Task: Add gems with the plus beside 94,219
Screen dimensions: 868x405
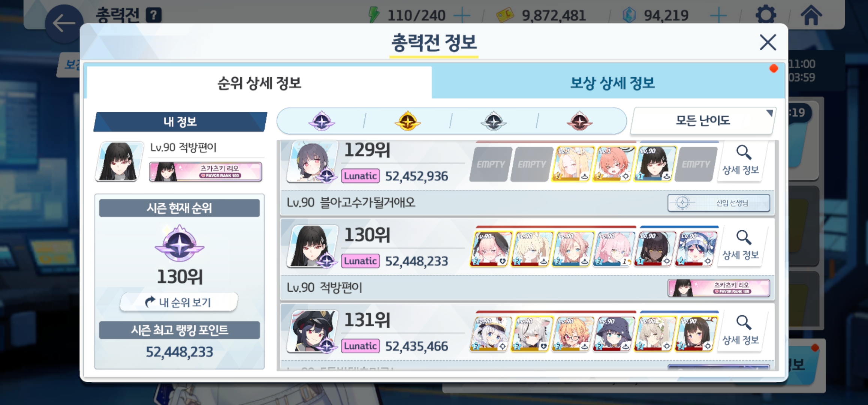Action: [718, 15]
